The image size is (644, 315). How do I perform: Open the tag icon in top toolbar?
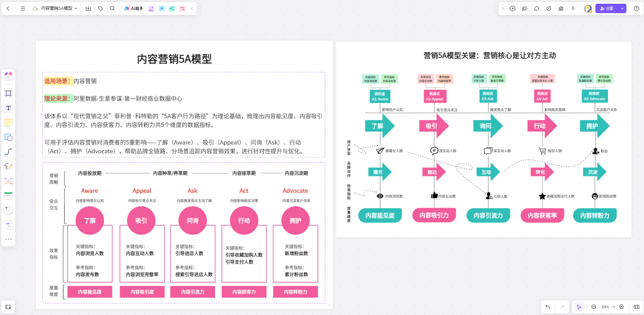pyautogui.click(x=101, y=8)
